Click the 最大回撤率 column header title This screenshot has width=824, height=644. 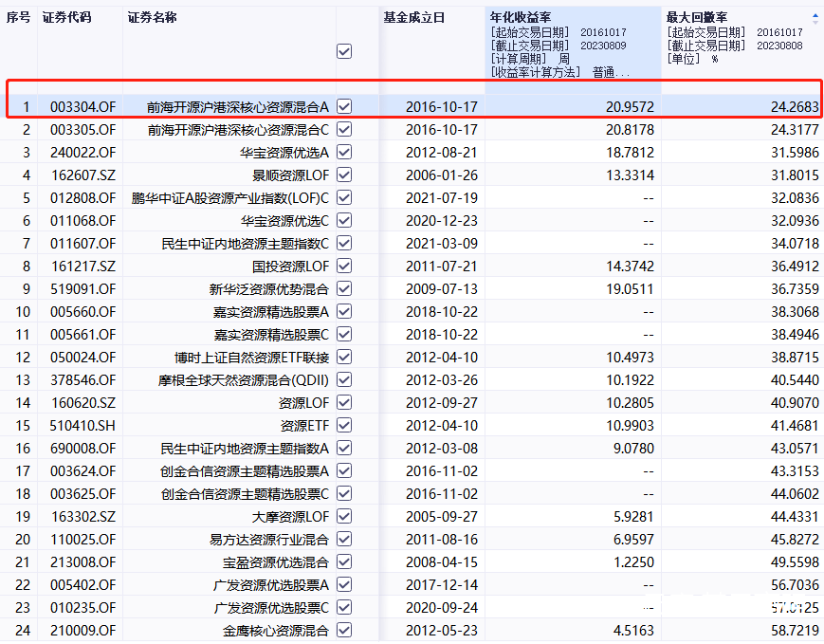pos(697,18)
